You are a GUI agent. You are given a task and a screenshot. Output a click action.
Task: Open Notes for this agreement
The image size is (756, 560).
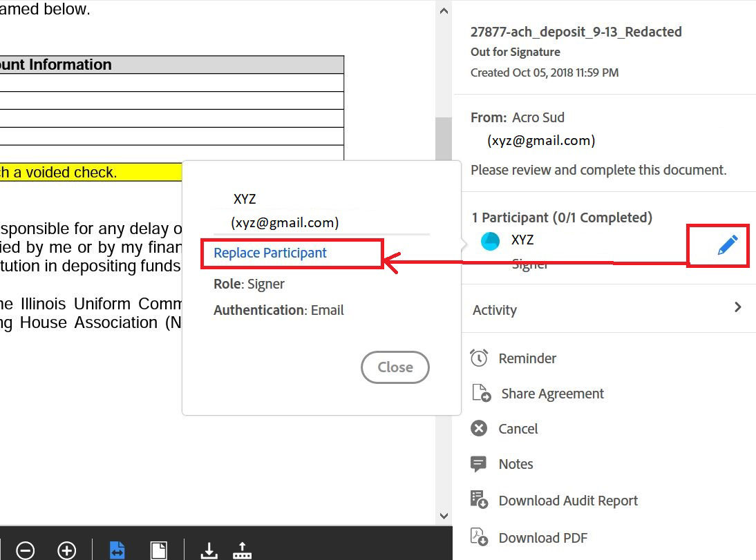coord(516,464)
